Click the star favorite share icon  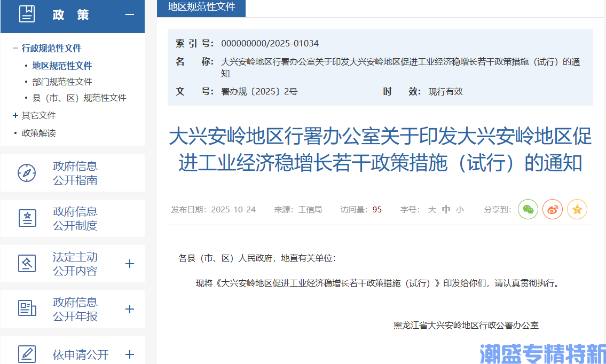click(577, 209)
